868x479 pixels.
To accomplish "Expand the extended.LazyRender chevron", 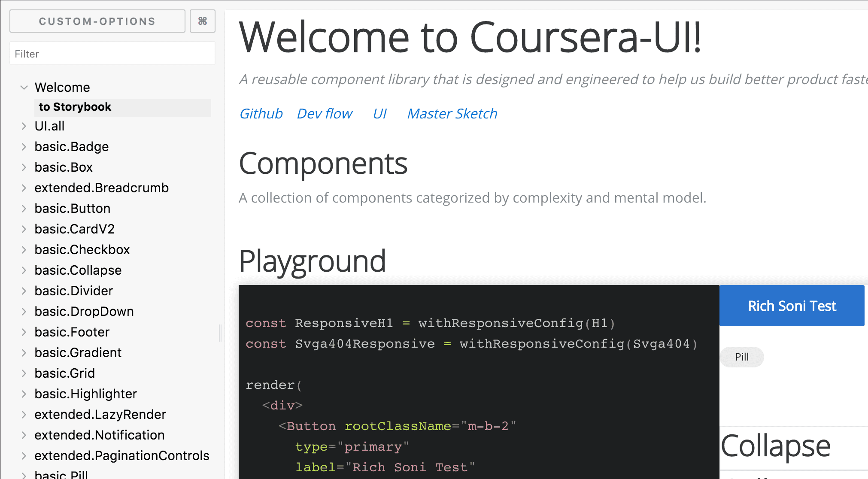I will pos(24,415).
